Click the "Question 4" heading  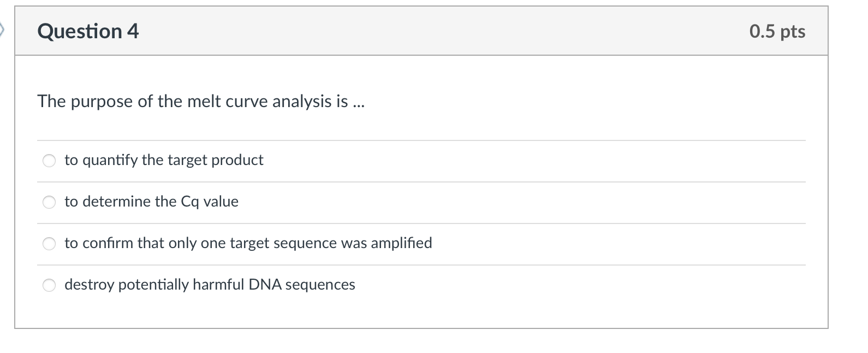pyautogui.click(x=88, y=31)
